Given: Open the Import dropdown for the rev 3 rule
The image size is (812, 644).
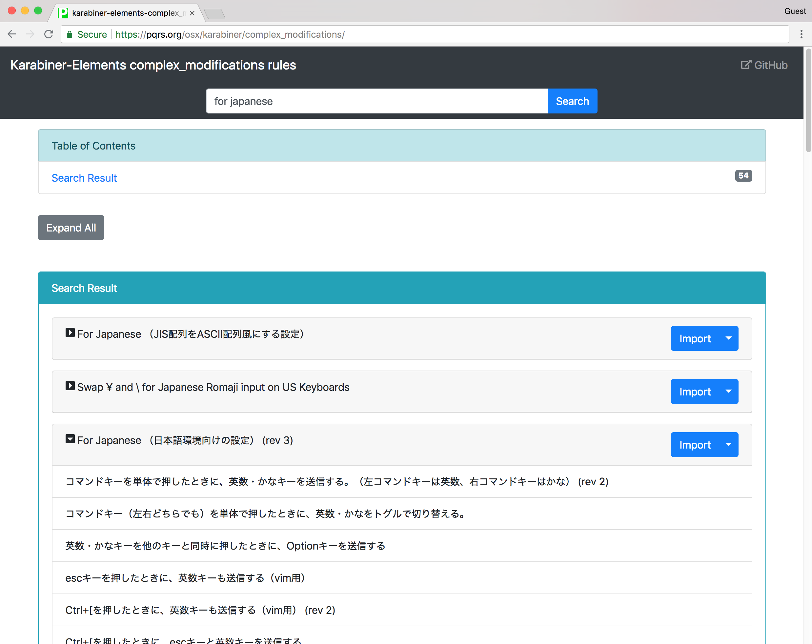Looking at the screenshot, I should (729, 445).
